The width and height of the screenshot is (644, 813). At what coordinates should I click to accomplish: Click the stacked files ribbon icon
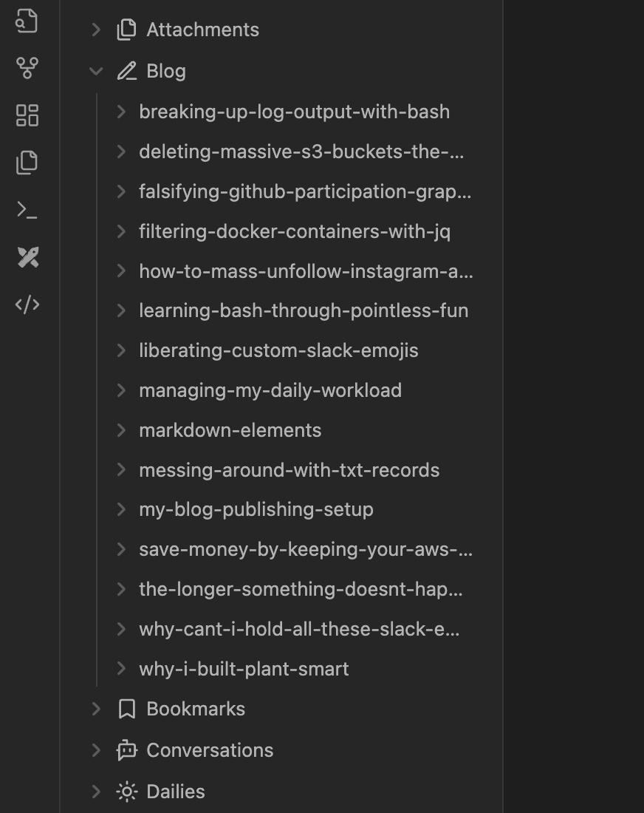tap(27, 163)
